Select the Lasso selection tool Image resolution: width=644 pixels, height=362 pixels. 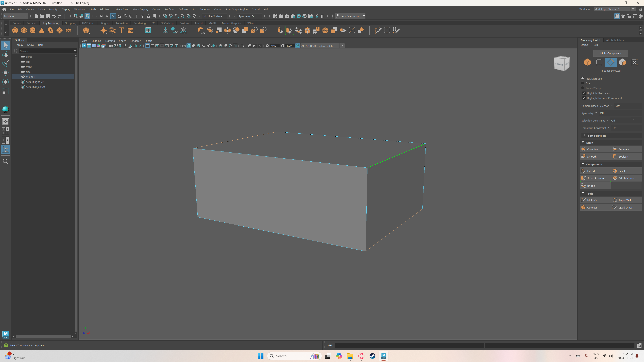point(6,54)
